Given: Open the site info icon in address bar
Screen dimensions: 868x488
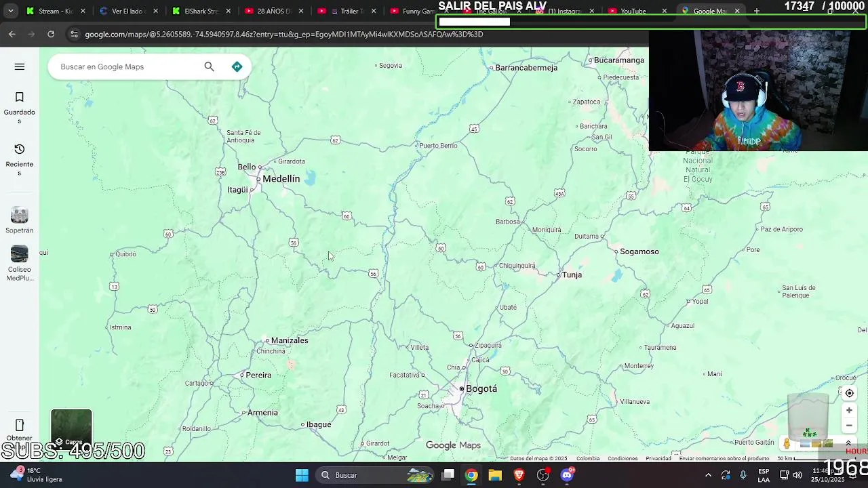Looking at the screenshot, I should click(74, 34).
